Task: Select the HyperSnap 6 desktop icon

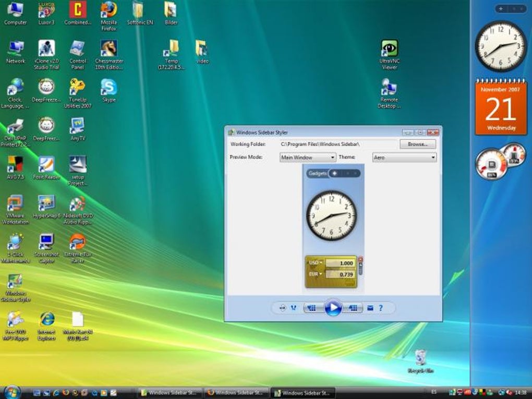Action: click(x=46, y=207)
